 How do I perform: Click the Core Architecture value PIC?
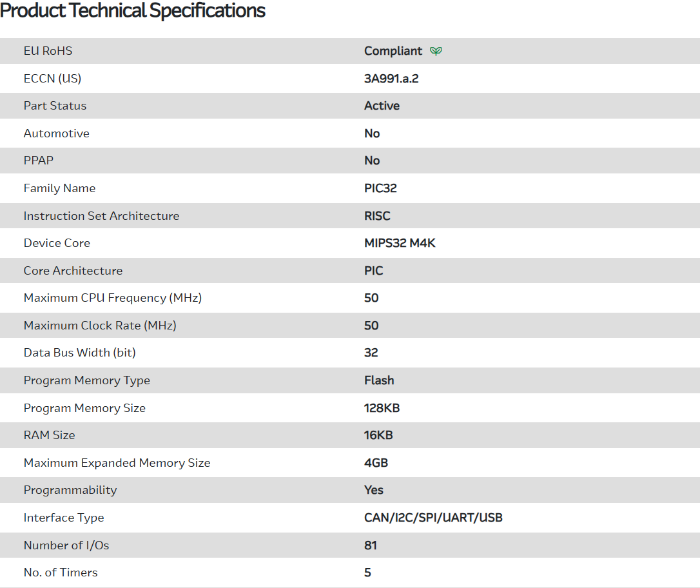pos(374,271)
